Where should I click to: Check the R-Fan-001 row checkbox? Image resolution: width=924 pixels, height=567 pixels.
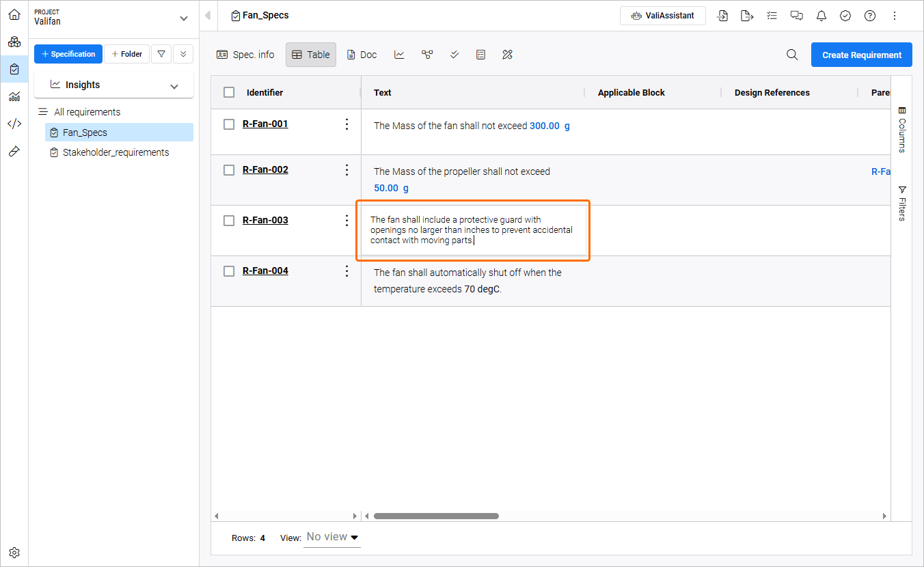pos(229,124)
